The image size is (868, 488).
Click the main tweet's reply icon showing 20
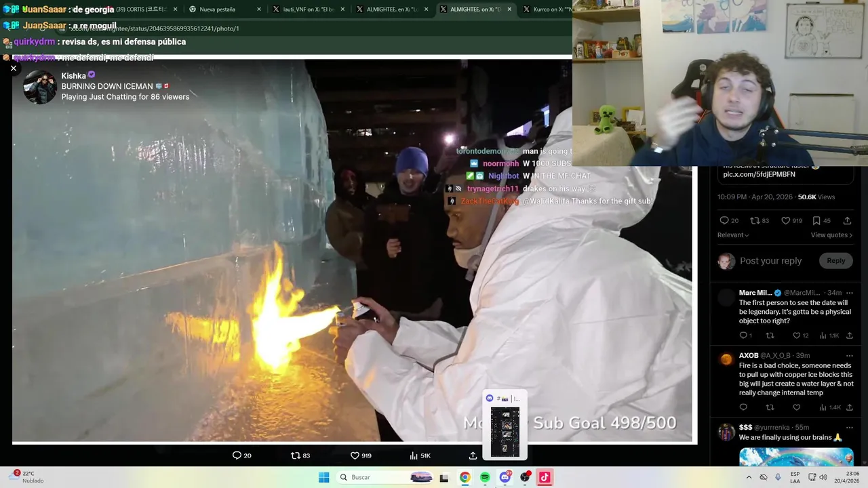tap(724, 220)
